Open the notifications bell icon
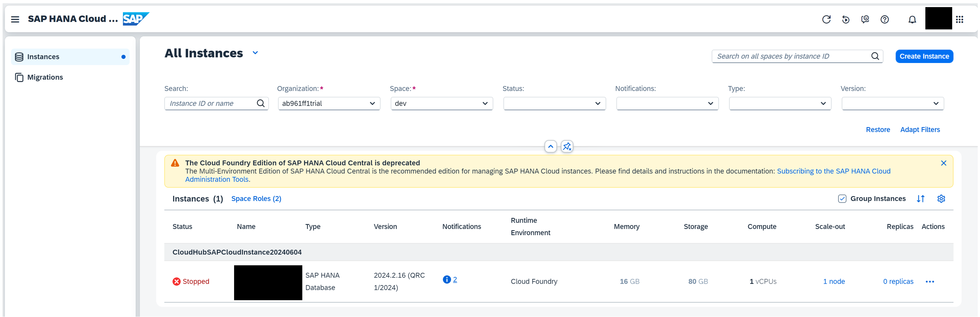This screenshot has width=980, height=317. [x=912, y=19]
